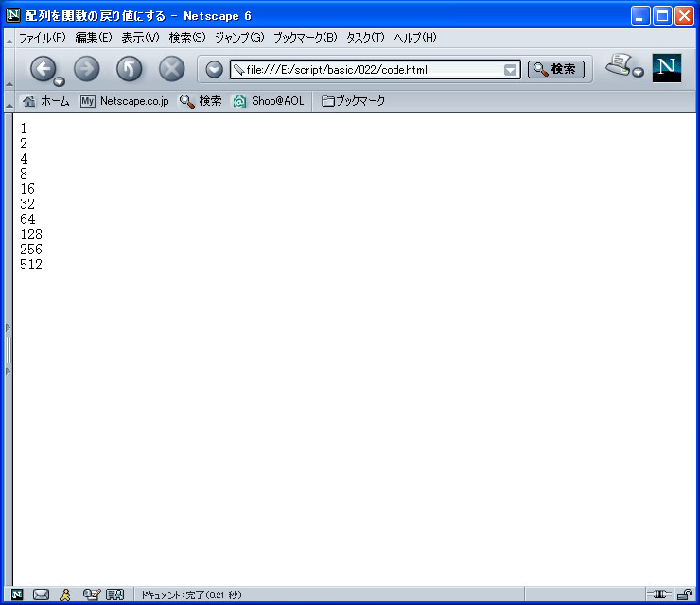Click the round button left of URL bar

(x=214, y=70)
